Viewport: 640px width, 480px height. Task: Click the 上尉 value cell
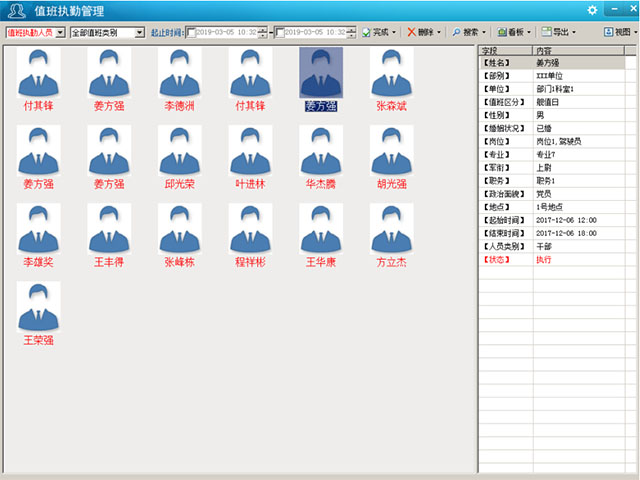(x=579, y=168)
